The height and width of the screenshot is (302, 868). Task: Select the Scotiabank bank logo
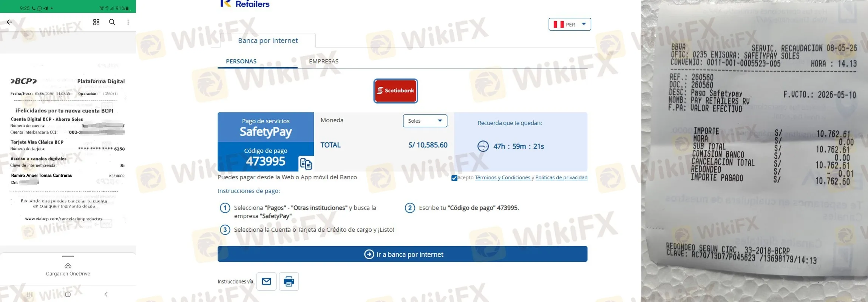click(x=395, y=91)
